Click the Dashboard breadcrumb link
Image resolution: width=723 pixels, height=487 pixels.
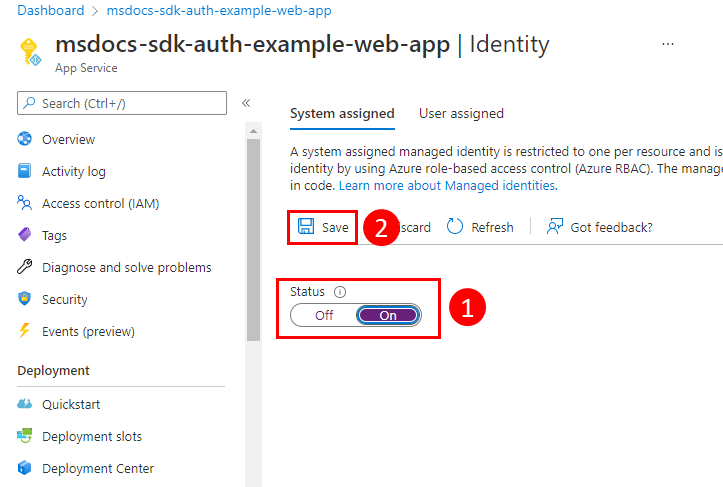click(50, 11)
